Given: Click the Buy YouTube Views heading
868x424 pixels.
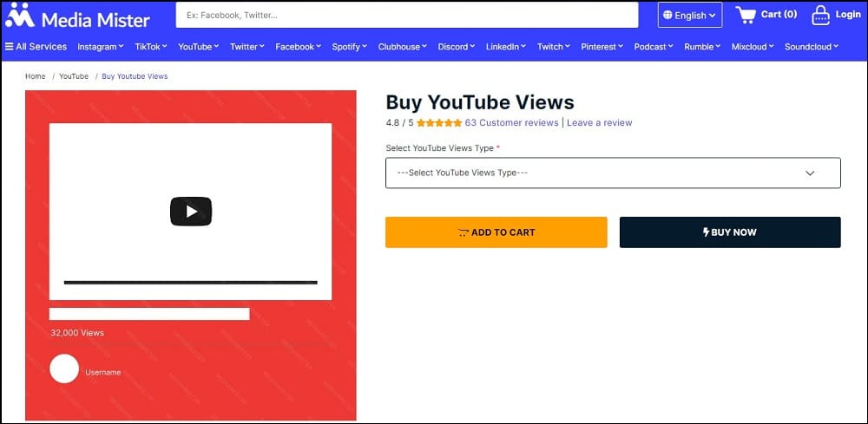Looking at the screenshot, I should click(480, 103).
